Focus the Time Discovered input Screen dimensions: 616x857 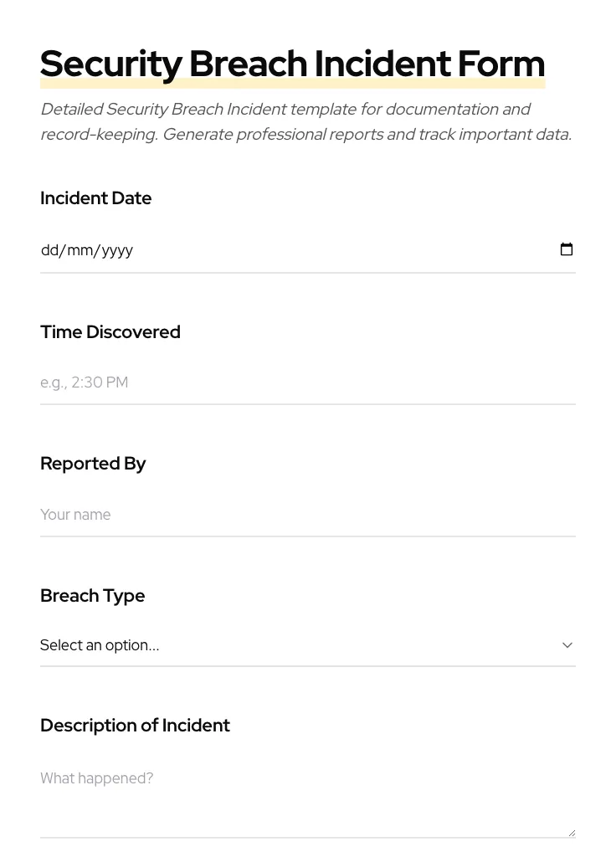point(251,382)
